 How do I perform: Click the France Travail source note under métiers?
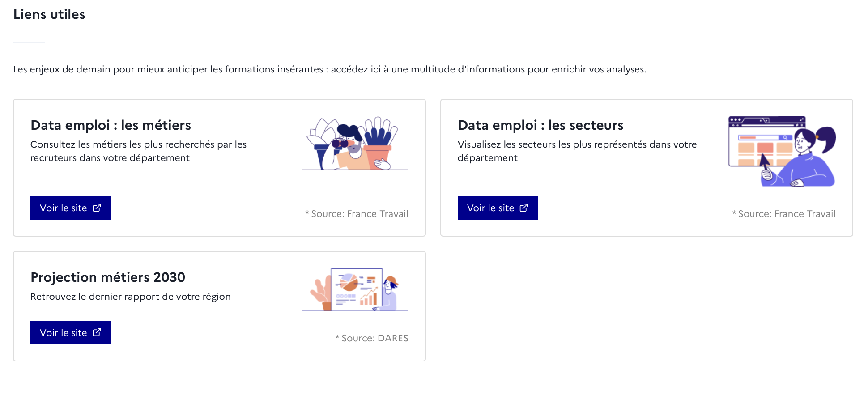pyautogui.click(x=357, y=214)
